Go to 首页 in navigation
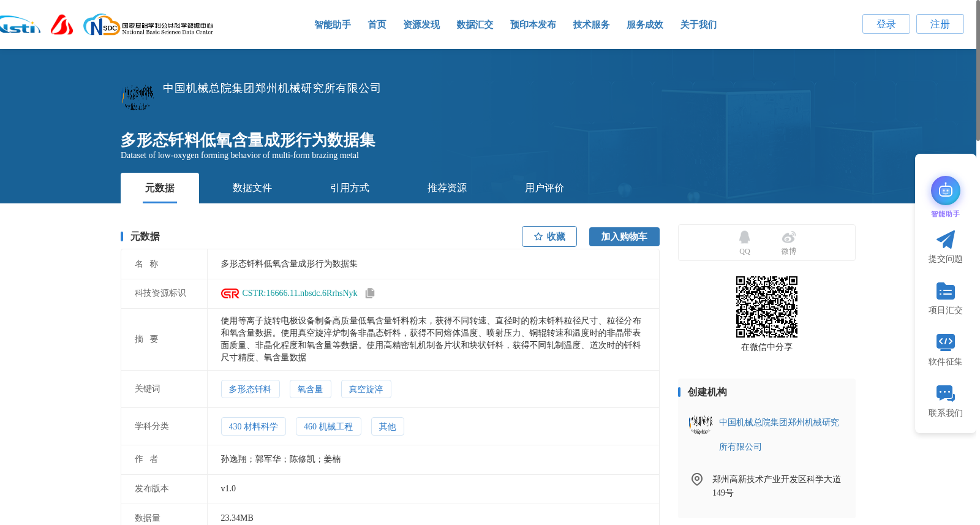The image size is (980, 525). 377,25
